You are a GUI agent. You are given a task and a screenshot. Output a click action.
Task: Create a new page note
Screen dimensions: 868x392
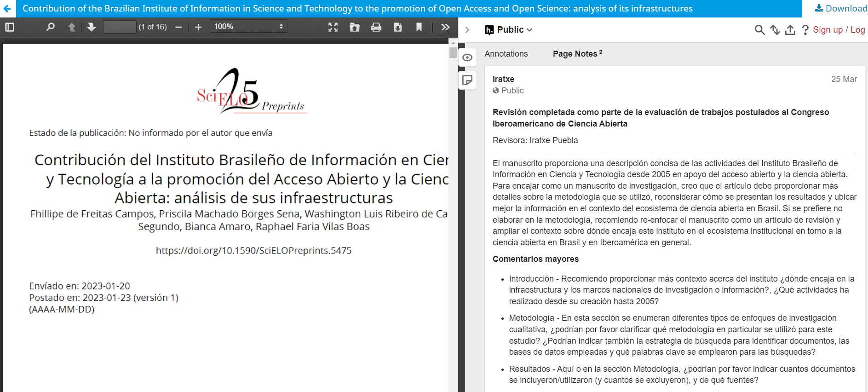[x=467, y=81]
